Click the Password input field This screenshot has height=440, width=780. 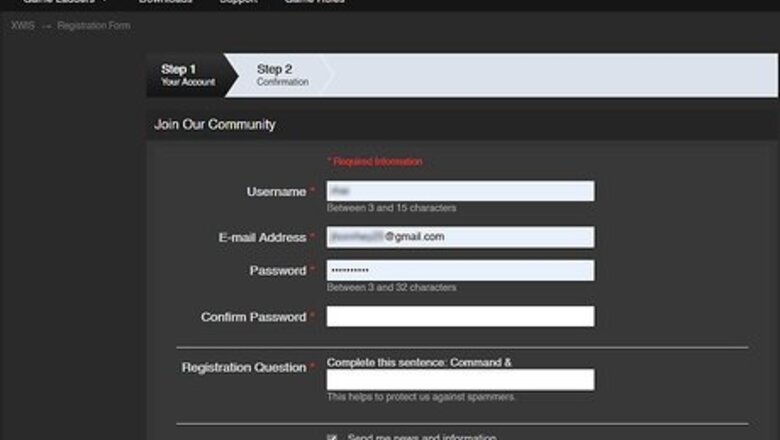click(x=460, y=271)
